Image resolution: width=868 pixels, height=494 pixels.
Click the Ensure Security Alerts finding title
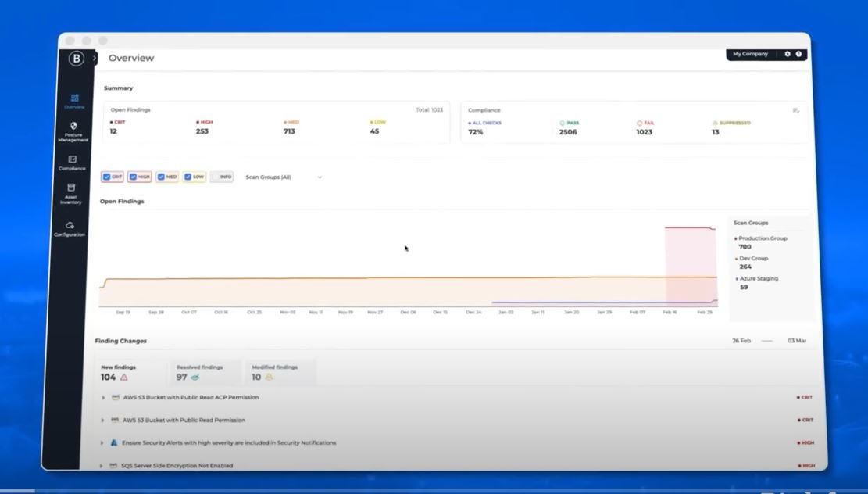point(229,443)
